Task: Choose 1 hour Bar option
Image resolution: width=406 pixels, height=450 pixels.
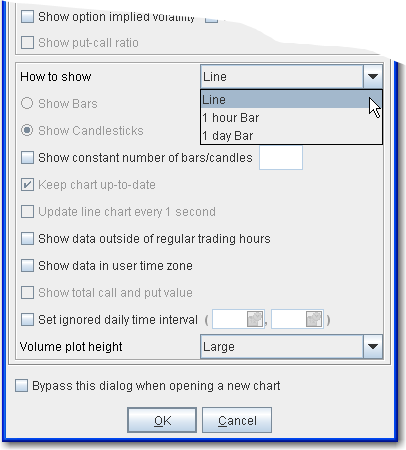Action: point(291,118)
